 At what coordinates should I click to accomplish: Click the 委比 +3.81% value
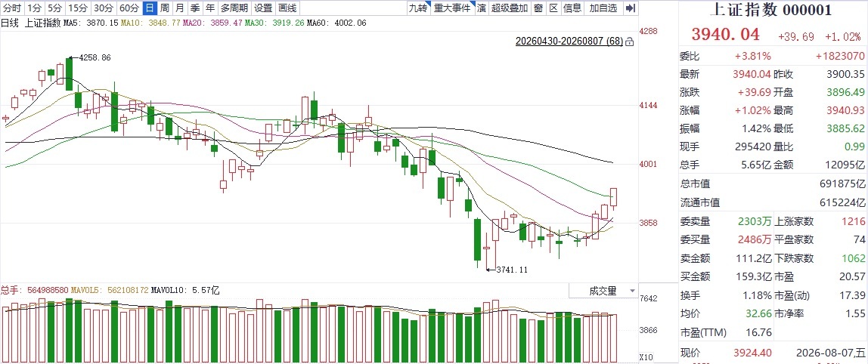coord(753,56)
